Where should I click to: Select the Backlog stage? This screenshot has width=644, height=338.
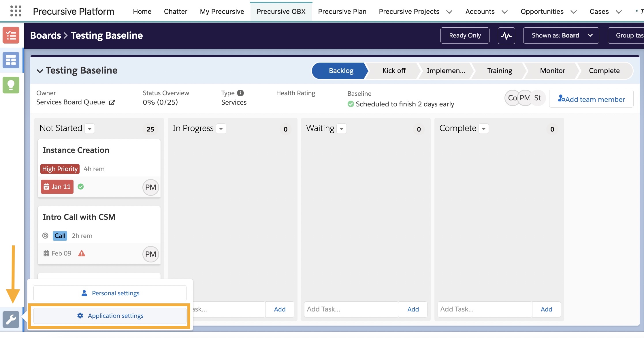341,71
